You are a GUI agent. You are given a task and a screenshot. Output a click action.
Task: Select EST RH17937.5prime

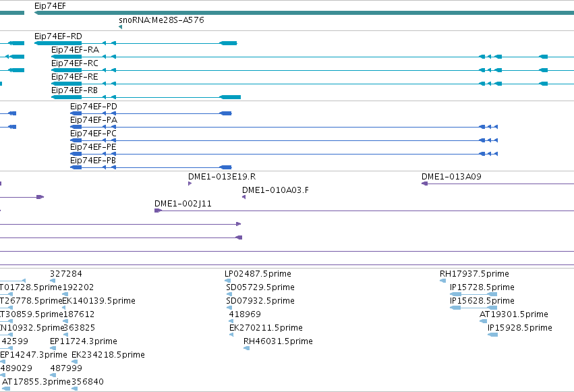(x=474, y=274)
